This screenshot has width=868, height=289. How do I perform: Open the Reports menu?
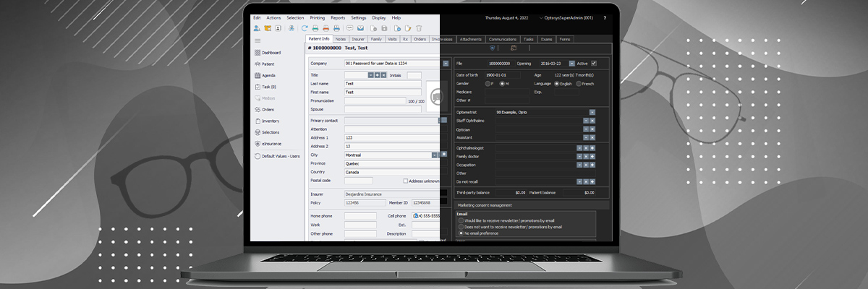[338, 17]
